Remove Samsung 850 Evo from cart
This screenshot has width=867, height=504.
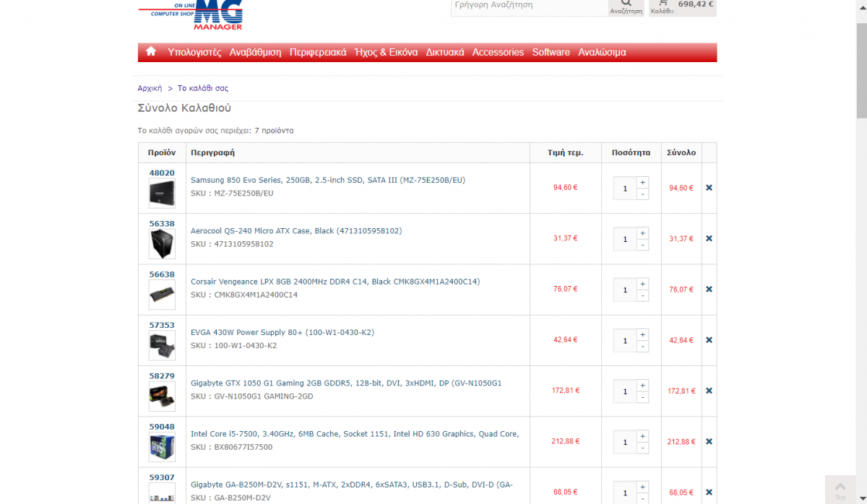click(709, 188)
